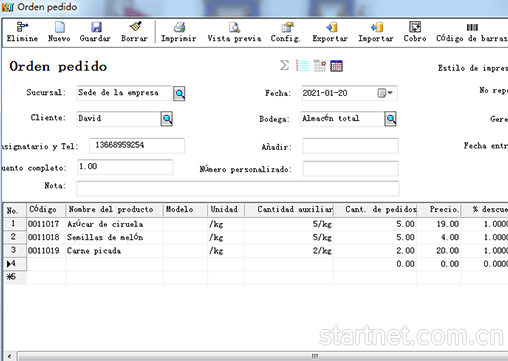The image size is (508, 361).
Task: Click code cell 0011017
Action: (x=46, y=224)
